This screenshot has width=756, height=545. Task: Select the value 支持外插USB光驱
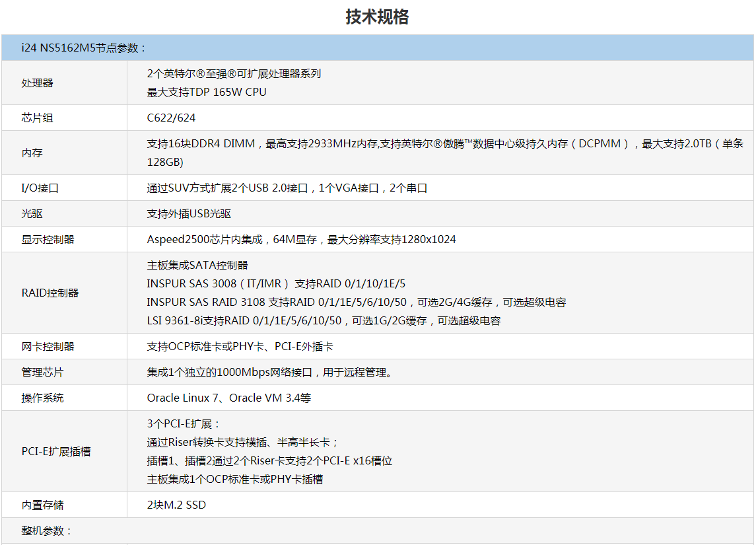189,213
